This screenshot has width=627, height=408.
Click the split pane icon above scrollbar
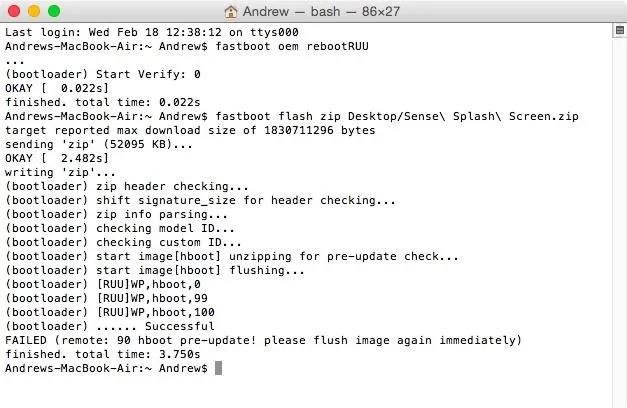[620, 31]
